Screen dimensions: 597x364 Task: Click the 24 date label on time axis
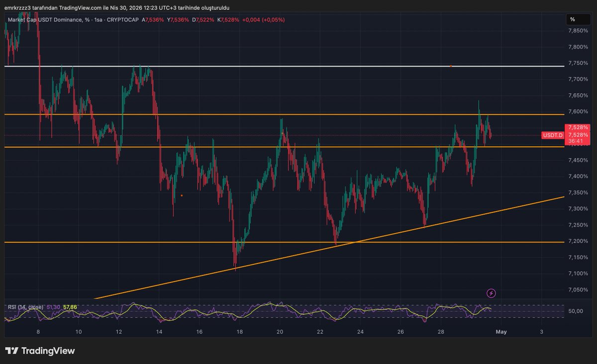[x=360, y=332]
